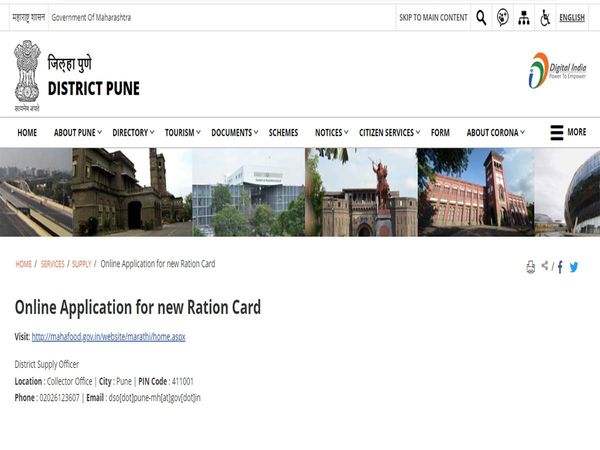Viewport: 600px width, 450px height.
Task: Click Skip To Main Content link
Action: tap(433, 18)
